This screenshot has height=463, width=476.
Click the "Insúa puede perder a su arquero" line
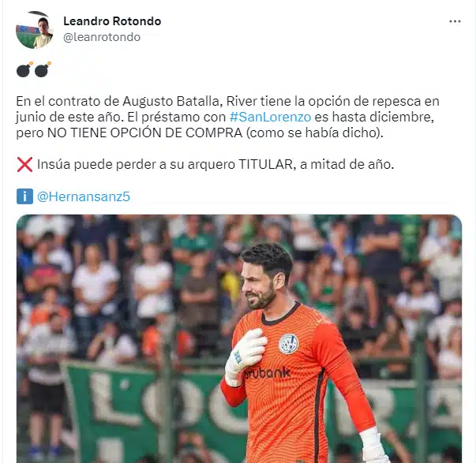[137, 164]
